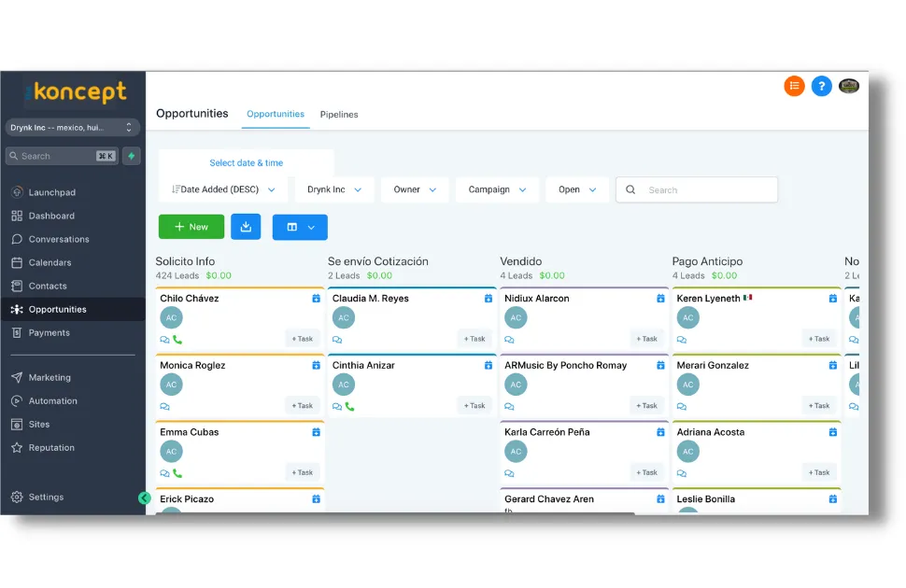Image resolution: width=906 pixels, height=588 pixels.
Task: Open the user profile avatar
Action: (849, 86)
